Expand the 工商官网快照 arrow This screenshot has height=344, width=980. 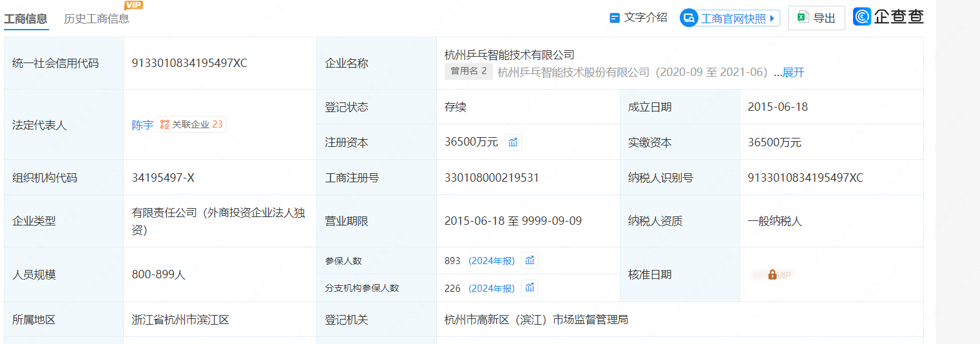[773, 19]
